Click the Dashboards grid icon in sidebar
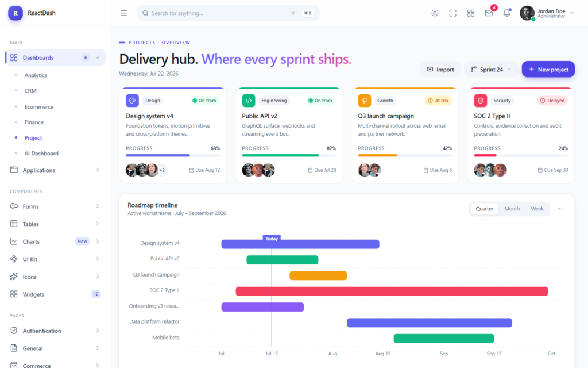 [x=14, y=57]
